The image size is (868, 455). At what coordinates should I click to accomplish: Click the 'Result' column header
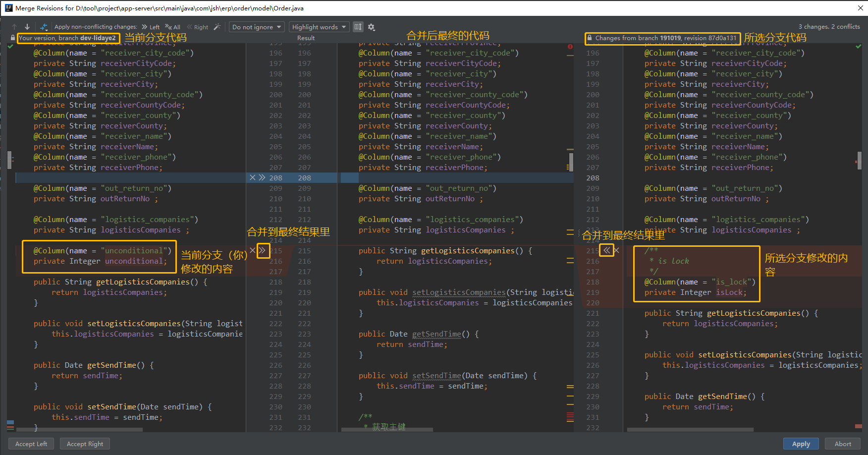coord(306,38)
